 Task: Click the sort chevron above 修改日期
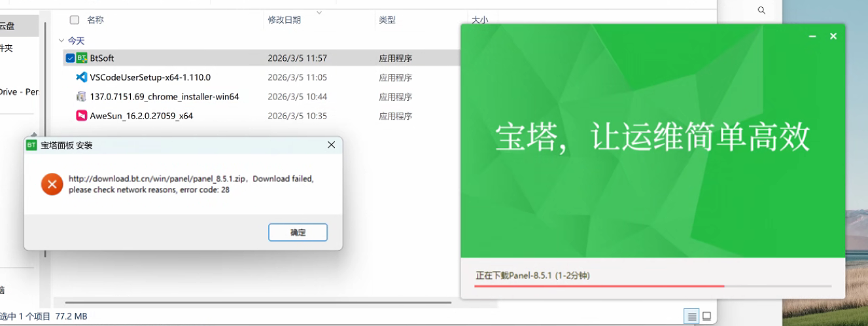click(x=320, y=12)
